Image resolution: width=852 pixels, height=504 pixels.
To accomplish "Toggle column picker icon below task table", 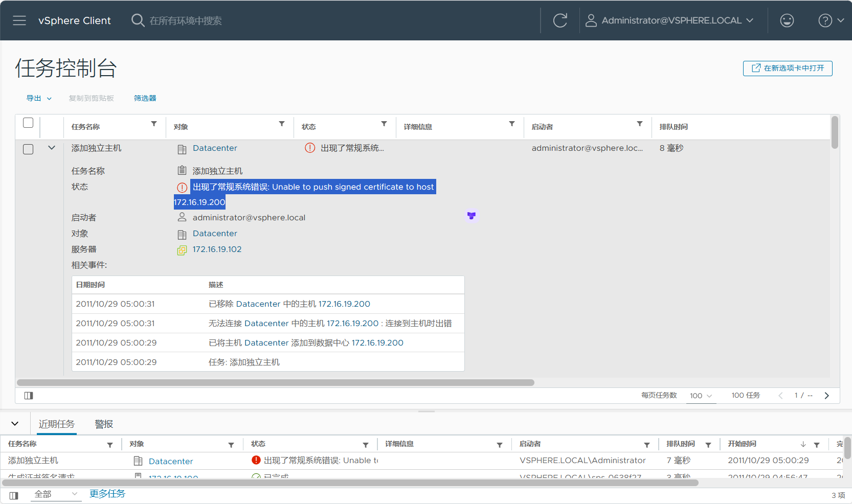I will (29, 396).
